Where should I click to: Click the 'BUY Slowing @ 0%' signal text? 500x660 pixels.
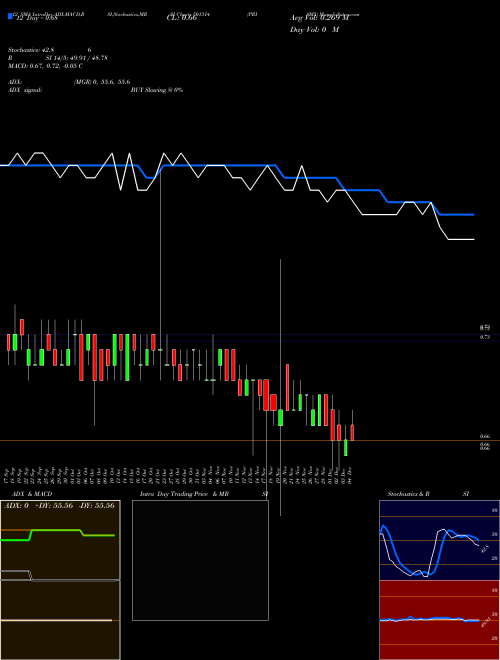pyautogui.click(x=157, y=90)
